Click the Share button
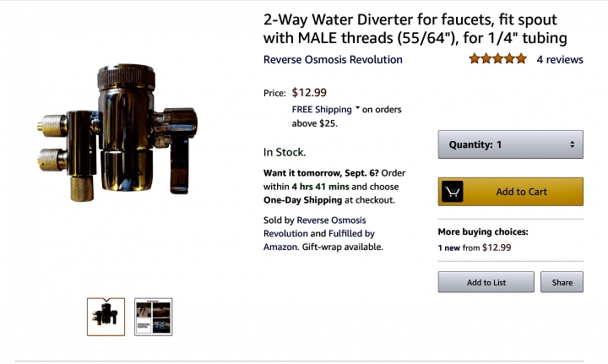This screenshot has width=608, height=364. point(562,282)
